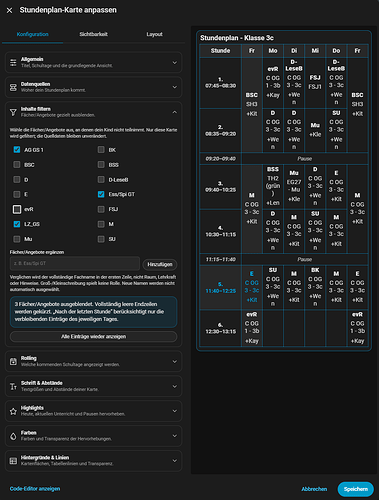
Task: Uncheck the AG GS 1 checkbox
Action: 17,150
